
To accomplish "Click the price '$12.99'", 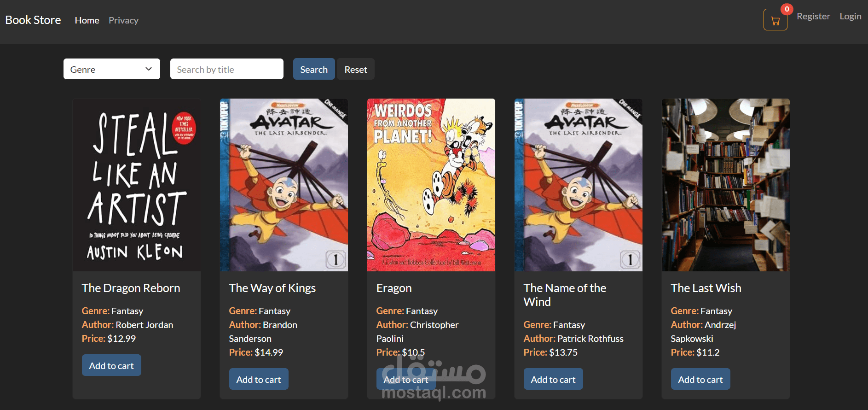I will (x=122, y=339).
